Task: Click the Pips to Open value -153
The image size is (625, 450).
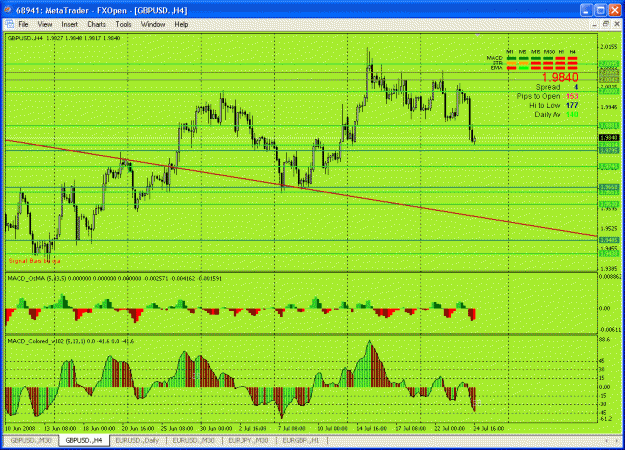Action: pos(571,96)
